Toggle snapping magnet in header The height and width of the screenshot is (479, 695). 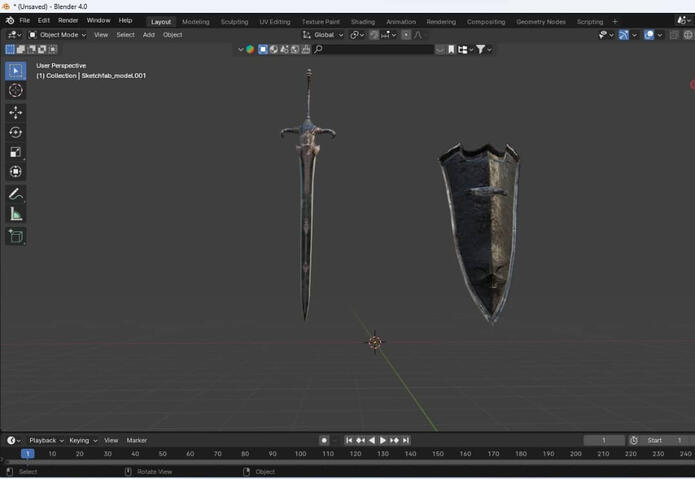pos(374,35)
